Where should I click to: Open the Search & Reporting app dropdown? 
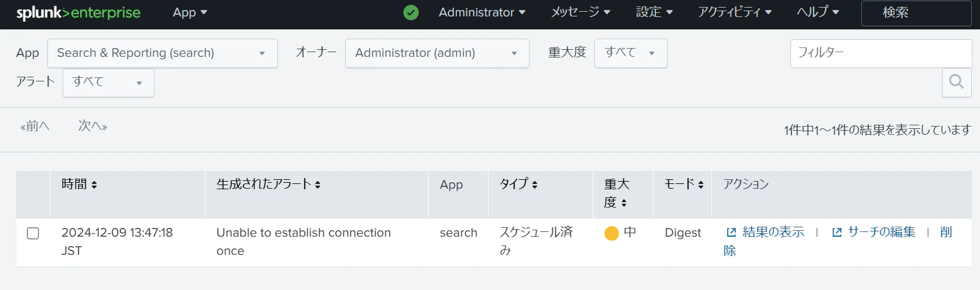(x=163, y=53)
